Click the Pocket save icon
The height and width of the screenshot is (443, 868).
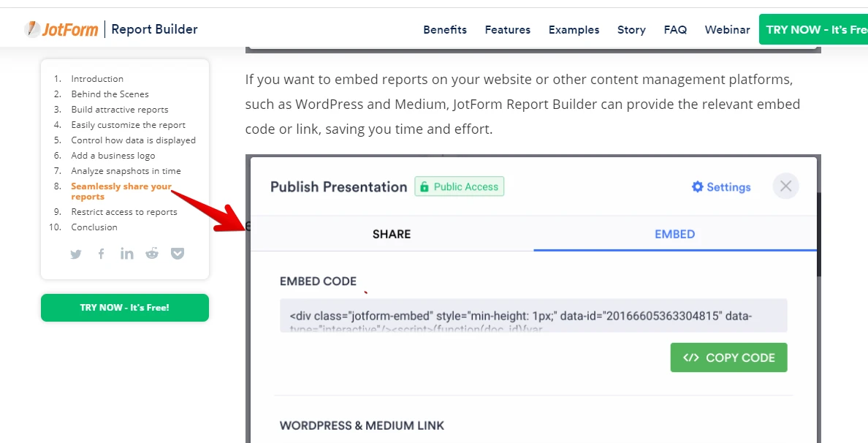tap(178, 254)
